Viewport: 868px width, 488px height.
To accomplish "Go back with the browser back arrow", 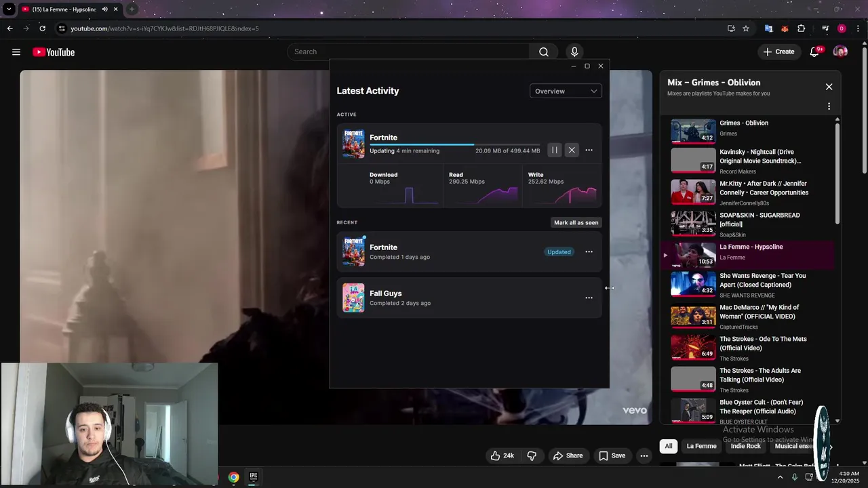I will [9, 28].
